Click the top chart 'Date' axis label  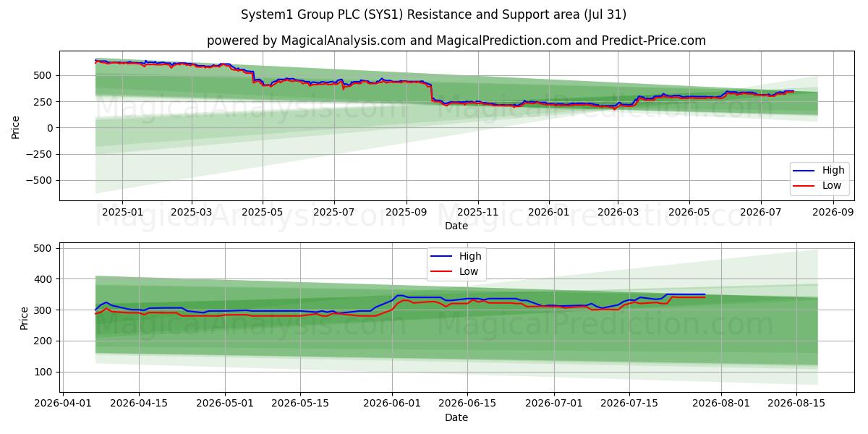coord(456,226)
